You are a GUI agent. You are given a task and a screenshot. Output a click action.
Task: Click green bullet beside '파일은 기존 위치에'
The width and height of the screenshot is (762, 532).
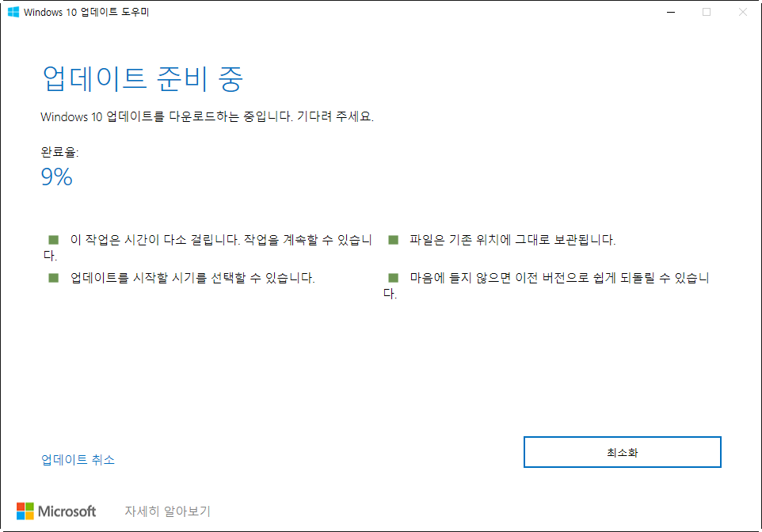pyautogui.click(x=394, y=240)
